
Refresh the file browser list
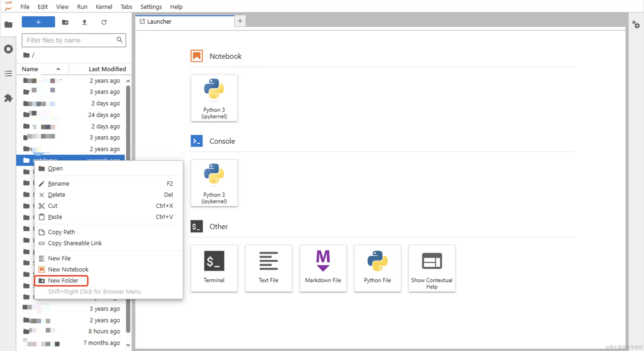click(x=104, y=22)
